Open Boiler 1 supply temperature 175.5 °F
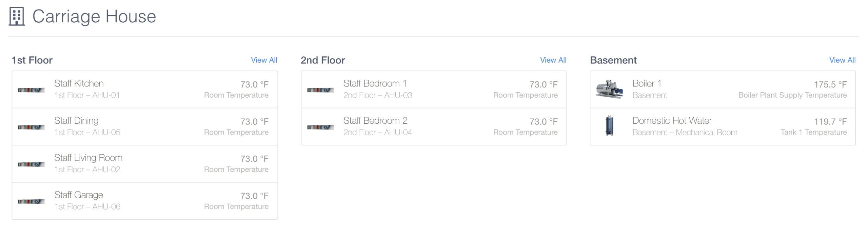Viewport: 868px width, 238px height. point(830,84)
